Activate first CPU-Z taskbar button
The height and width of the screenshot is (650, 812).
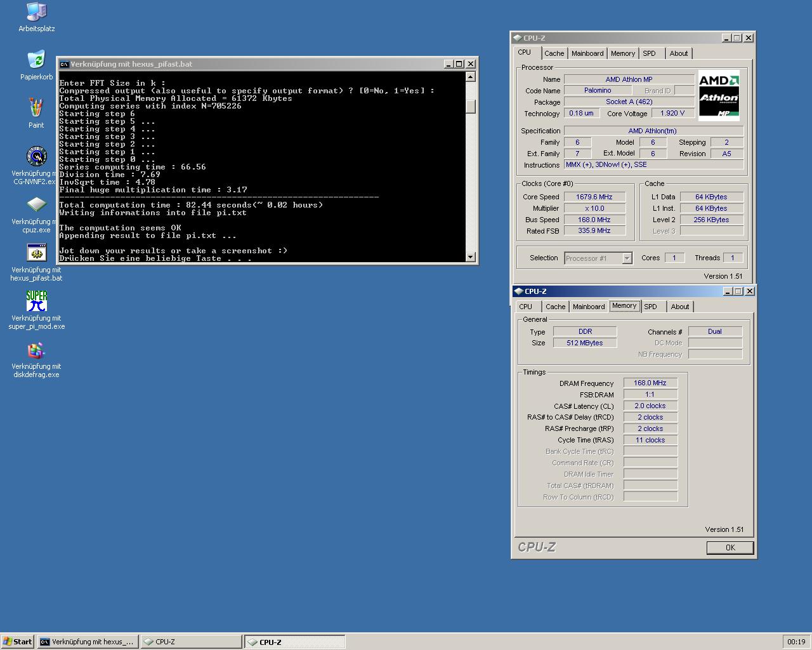[x=191, y=642]
